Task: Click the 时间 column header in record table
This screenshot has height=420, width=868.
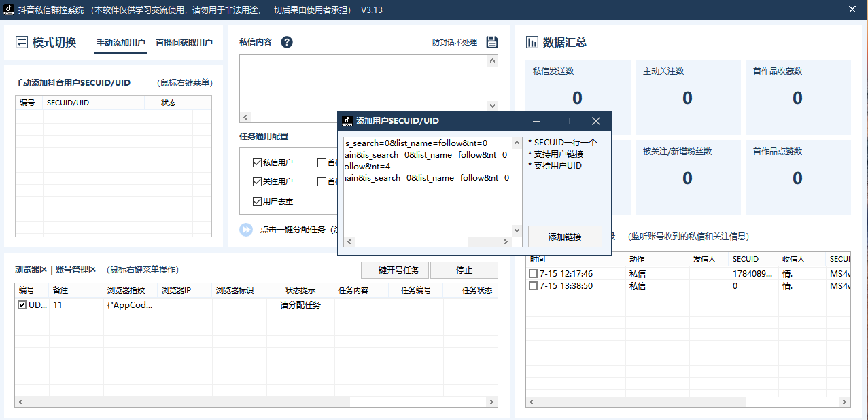Action: point(575,259)
